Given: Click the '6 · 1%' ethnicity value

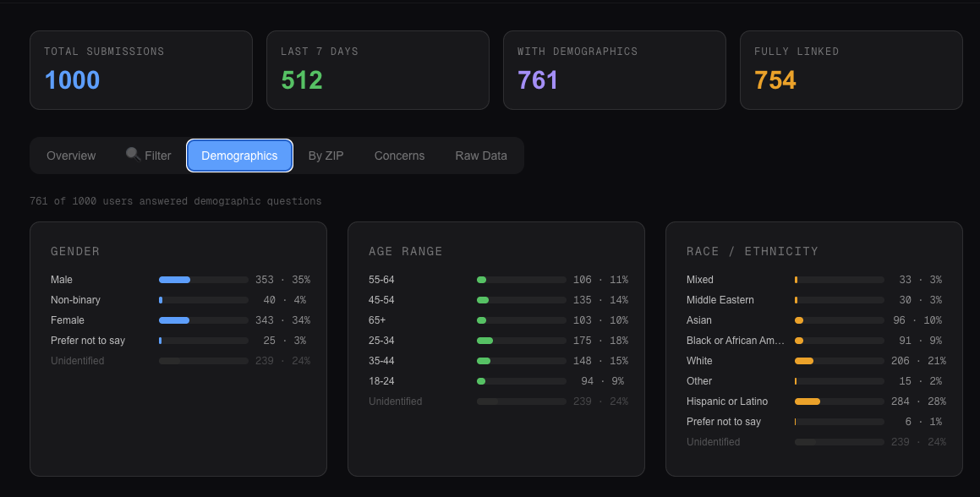Looking at the screenshot, I should (x=923, y=422).
